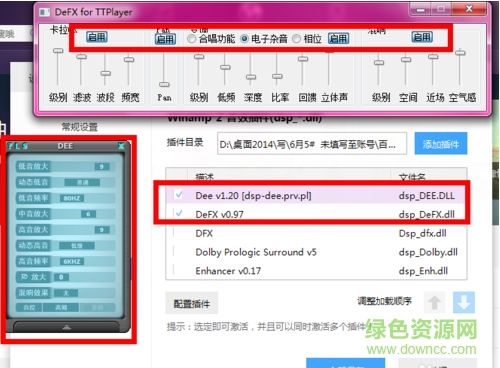Click the 高音频率 6KHZ value in DEE
Viewport: 500px width, 368px height.
pos(72,262)
